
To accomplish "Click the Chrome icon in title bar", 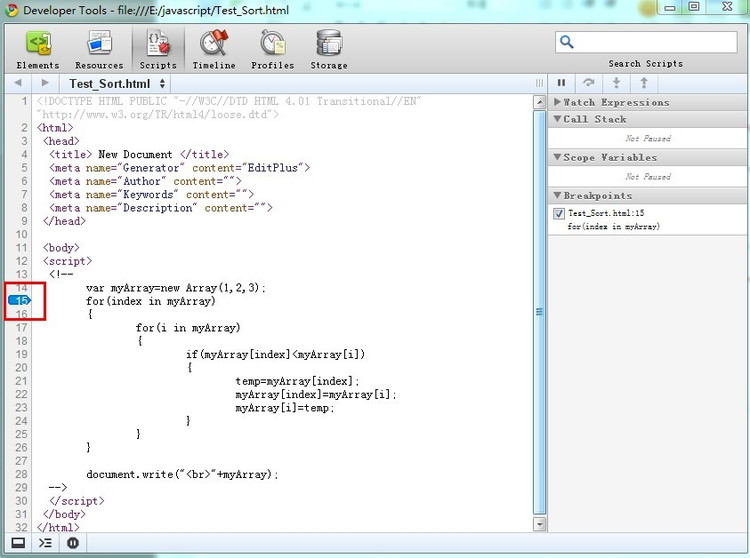I will point(11,10).
